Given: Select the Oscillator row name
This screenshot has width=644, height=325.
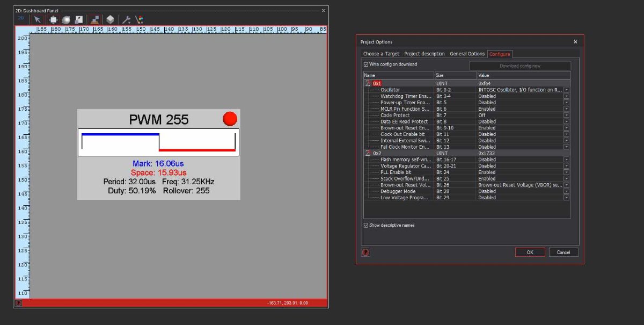Looking at the screenshot, I should tap(390, 90).
